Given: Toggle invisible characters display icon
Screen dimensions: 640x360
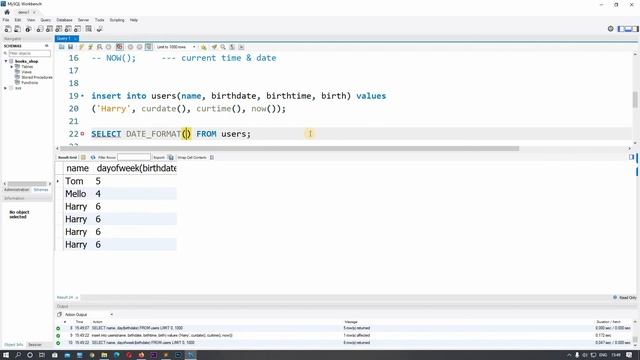Looking at the screenshot, I should click(x=232, y=47).
